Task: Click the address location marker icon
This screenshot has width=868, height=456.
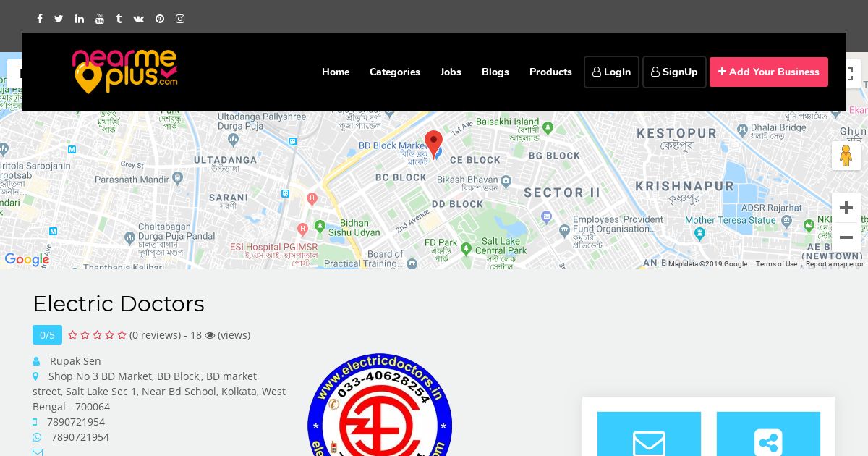Action: pyautogui.click(x=35, y=376)
